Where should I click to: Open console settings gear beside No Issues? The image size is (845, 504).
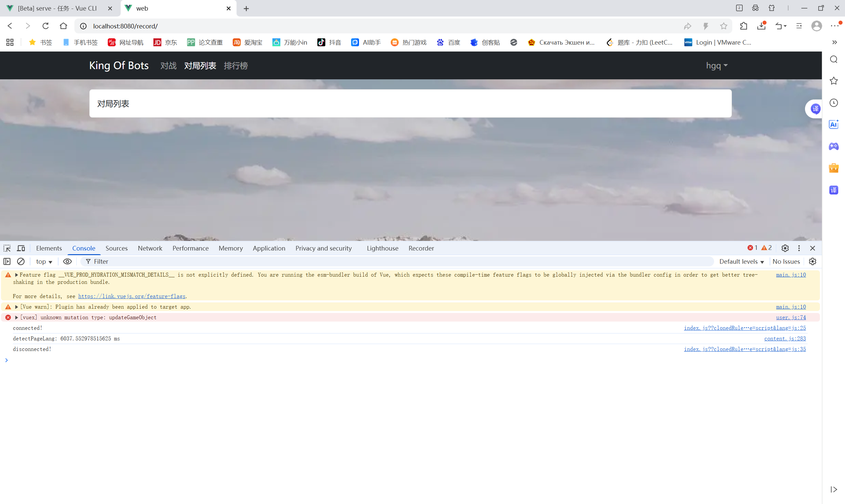(812, 261)
